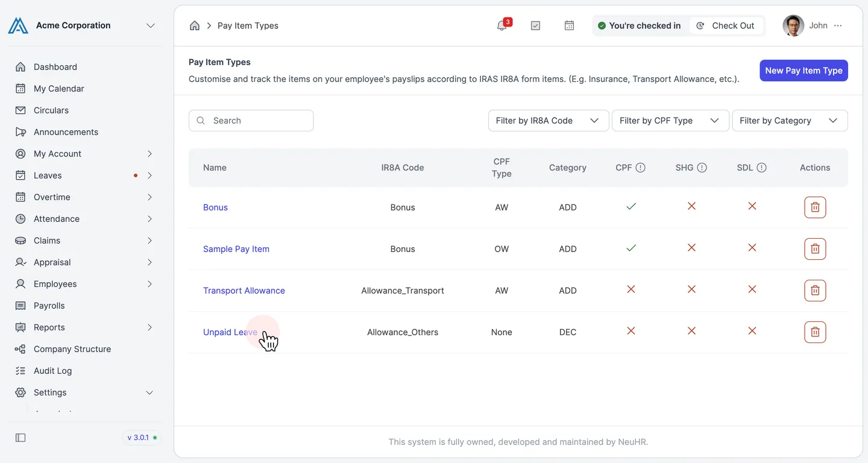Click the Pay Item Types breadcrumb

[x=248, y=25]
